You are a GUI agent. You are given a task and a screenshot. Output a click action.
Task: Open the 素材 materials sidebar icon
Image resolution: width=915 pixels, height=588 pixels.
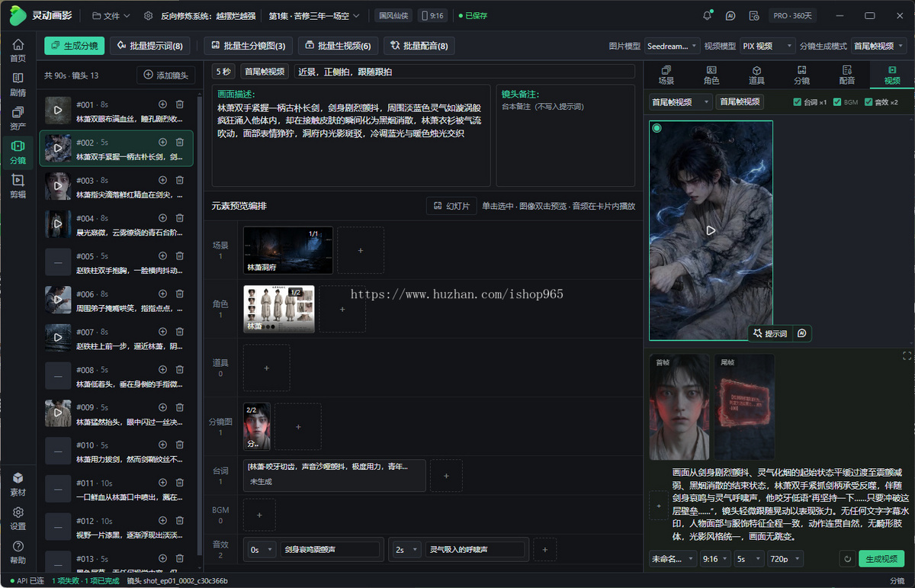click(18, 484)
